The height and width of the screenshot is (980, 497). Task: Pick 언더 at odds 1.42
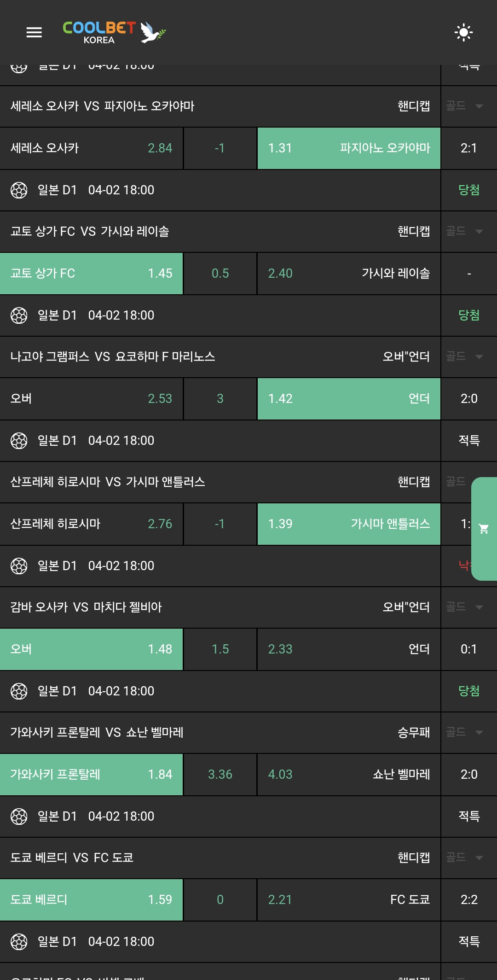coord(349,399)
